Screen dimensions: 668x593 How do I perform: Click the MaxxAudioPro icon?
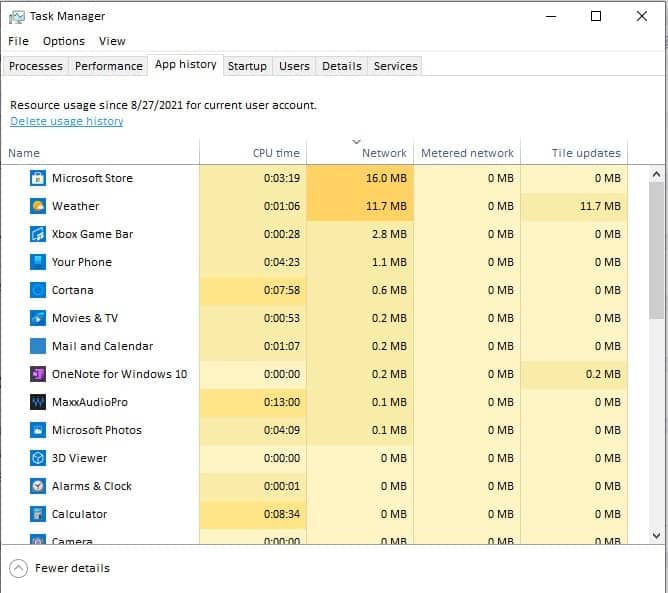click(x=38, y=402)
